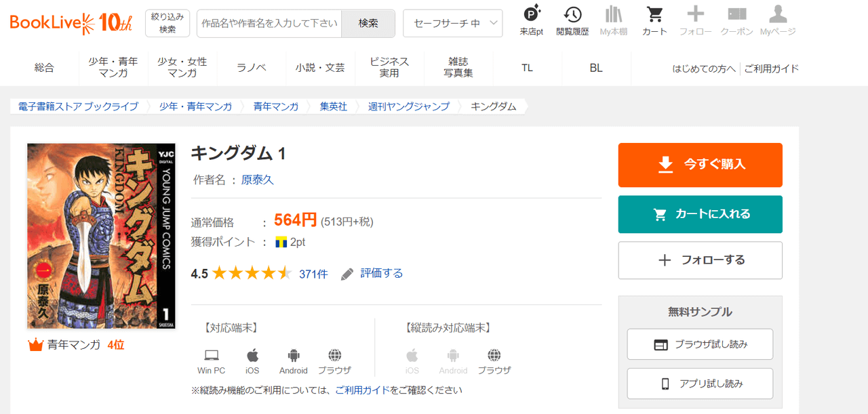Expand the セーフサーチ dropdown
Image resolution: width=868 pixels, height=414 pixels.
pyautogui.click(x=452, y=23)
